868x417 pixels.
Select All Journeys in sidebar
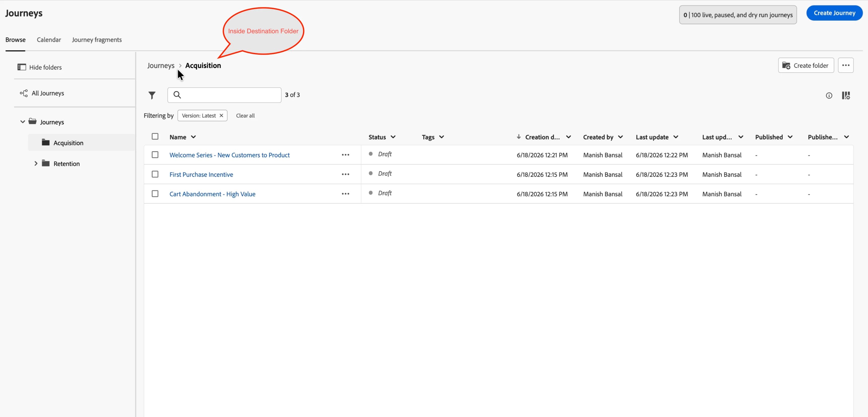coord(48,93)
